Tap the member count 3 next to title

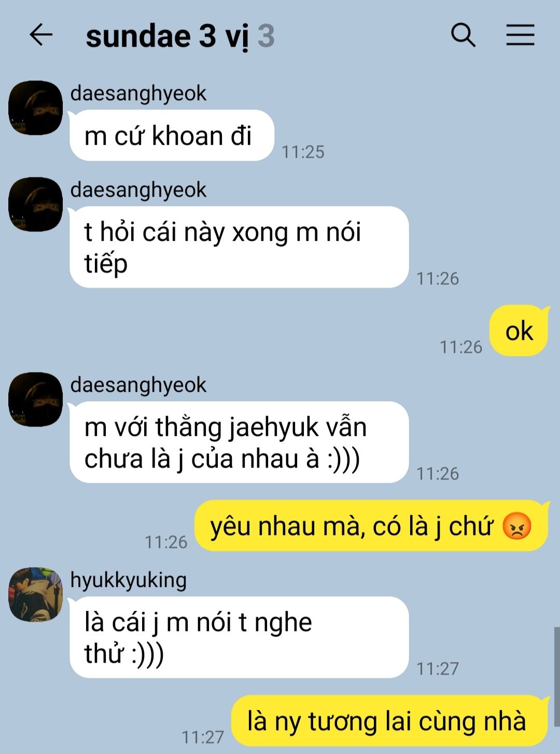pyautogui.click(x=266, y=36)
